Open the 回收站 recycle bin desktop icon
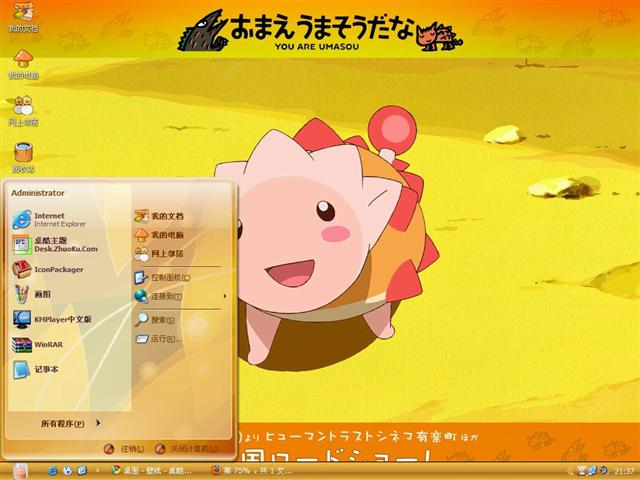Image resolution: width=640 pixels, height=480 pixels. (x=23, y=158)
